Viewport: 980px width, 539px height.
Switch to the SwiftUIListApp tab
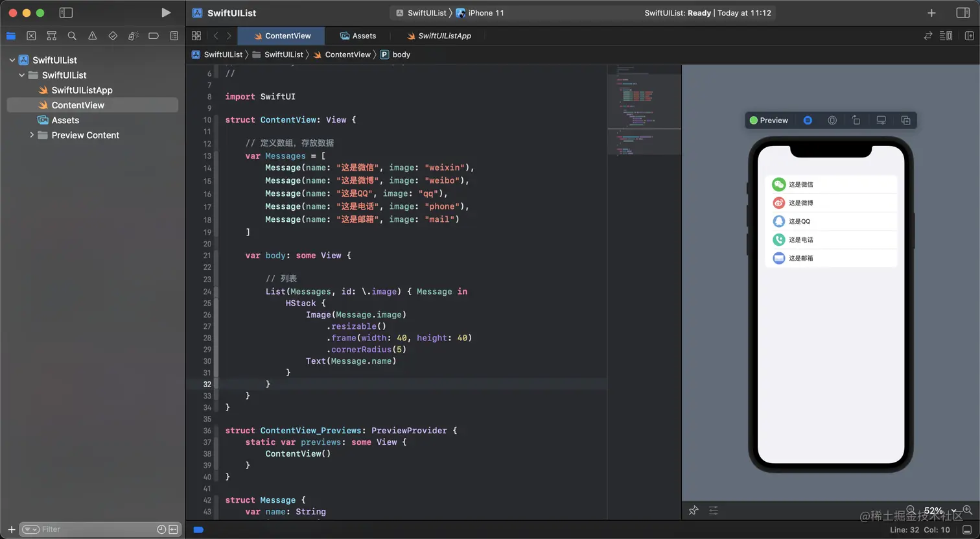[439, 36]
